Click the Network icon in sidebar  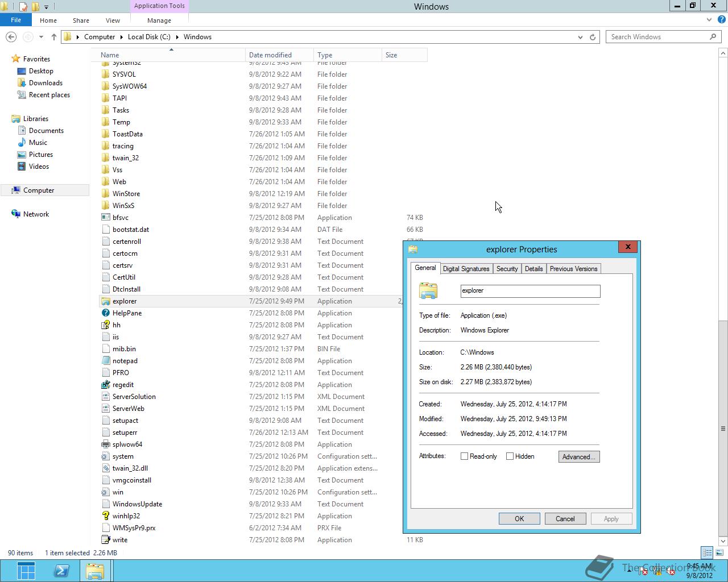16,214
